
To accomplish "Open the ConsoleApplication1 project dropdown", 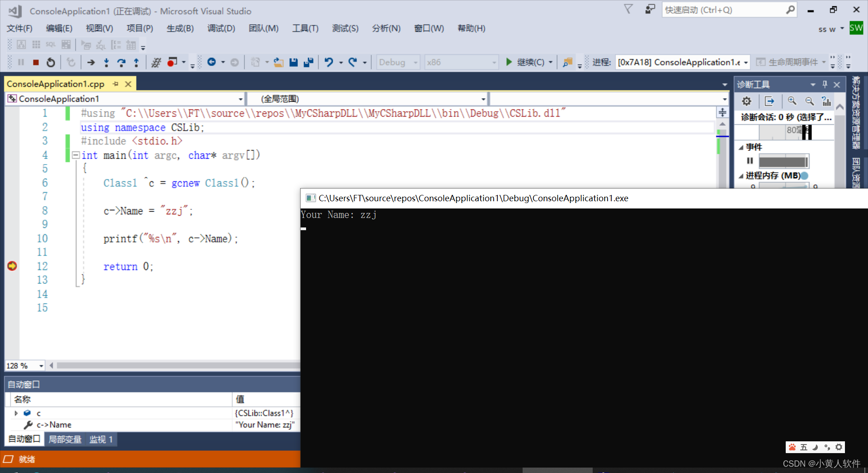I will (125, 99).
